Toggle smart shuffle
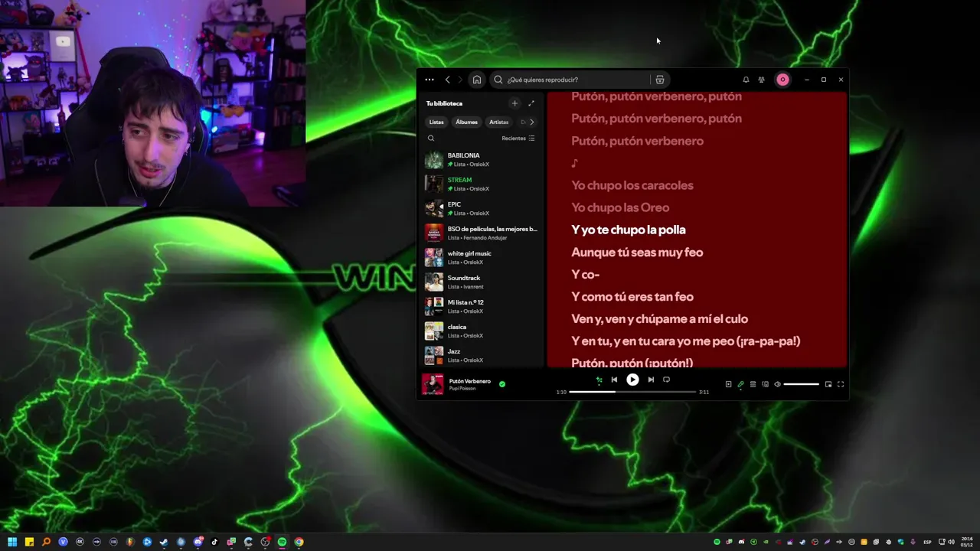The image size is (980, 551). 599,380
